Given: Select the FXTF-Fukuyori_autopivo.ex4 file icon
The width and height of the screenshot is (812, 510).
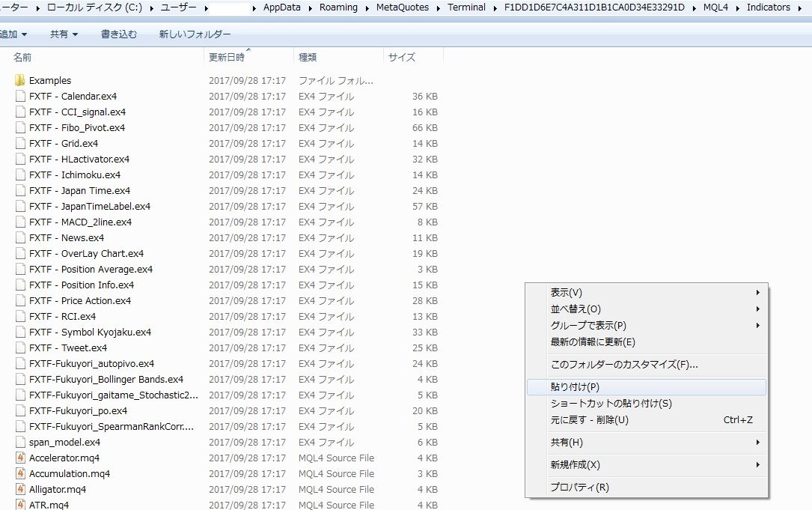Looking at the screenshot, I should [20, 363].
